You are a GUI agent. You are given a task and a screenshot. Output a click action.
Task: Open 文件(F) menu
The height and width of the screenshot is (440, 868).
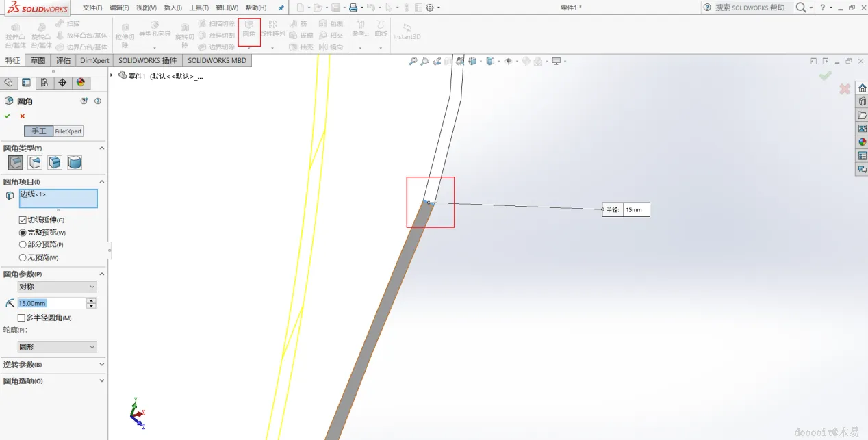[92, 8]
